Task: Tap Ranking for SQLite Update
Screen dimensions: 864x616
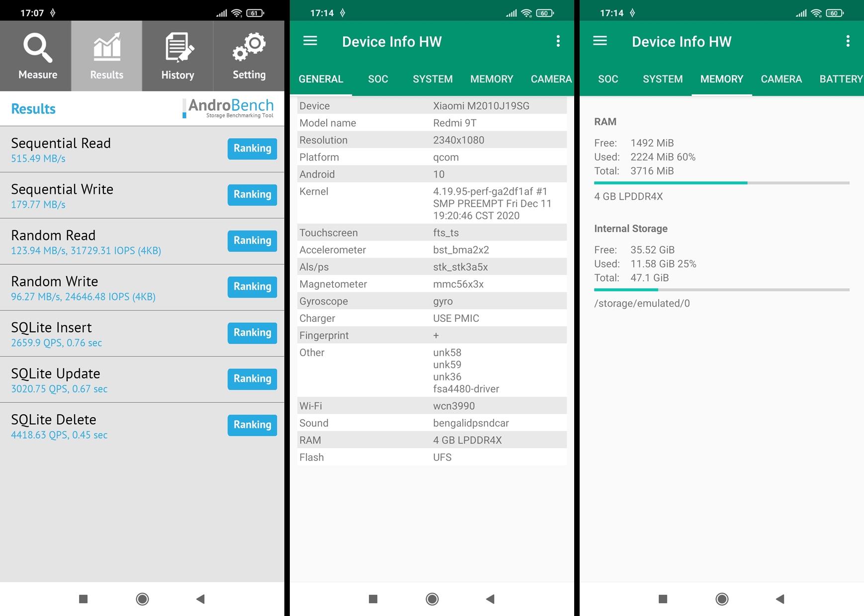Action: pos(252,379)
